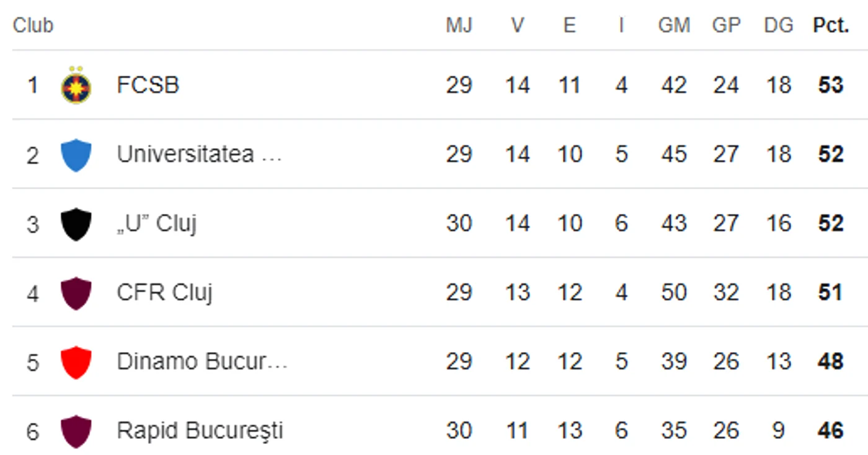Click the maroon shield of Rapid București
Viewport: 868px width, 455px height.
76,431
